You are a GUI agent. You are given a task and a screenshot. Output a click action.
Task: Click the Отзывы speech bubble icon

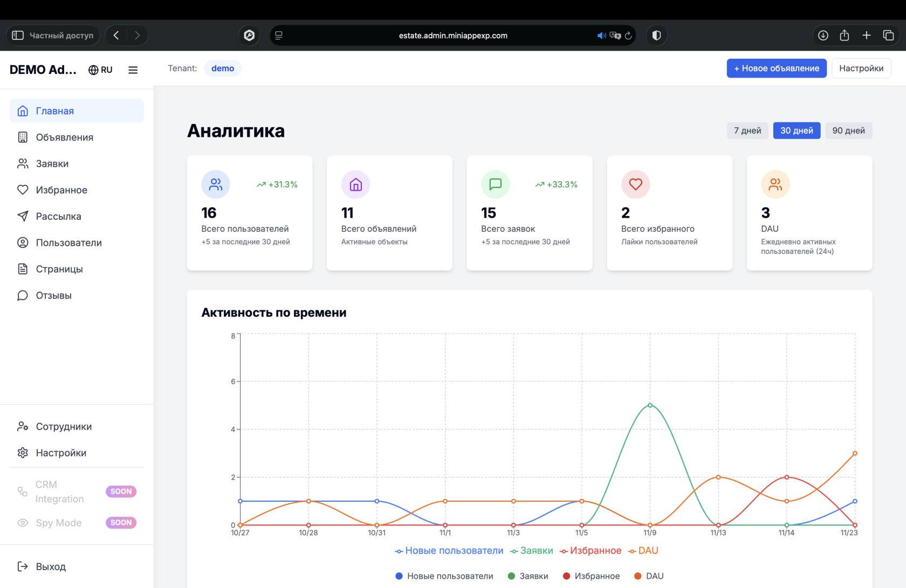click(x=23, y=295)
